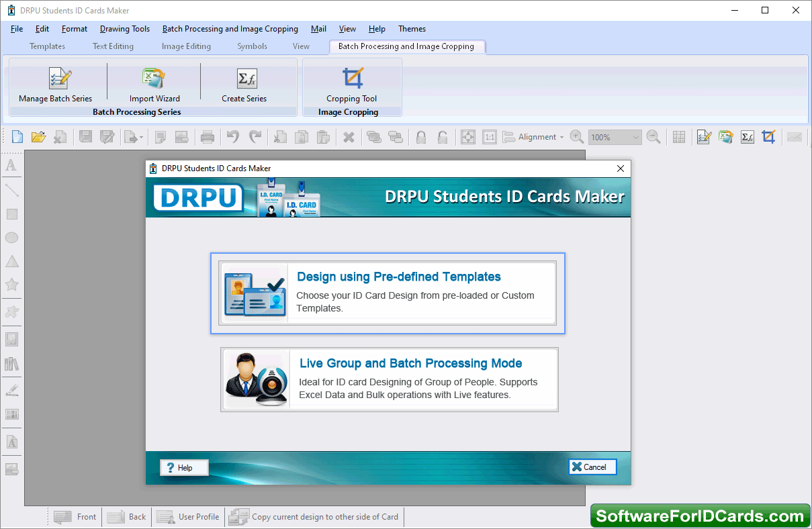Launch the Import Wizard
The height and width of the screenshot is (529, 812).
click(x=154, y=85)
